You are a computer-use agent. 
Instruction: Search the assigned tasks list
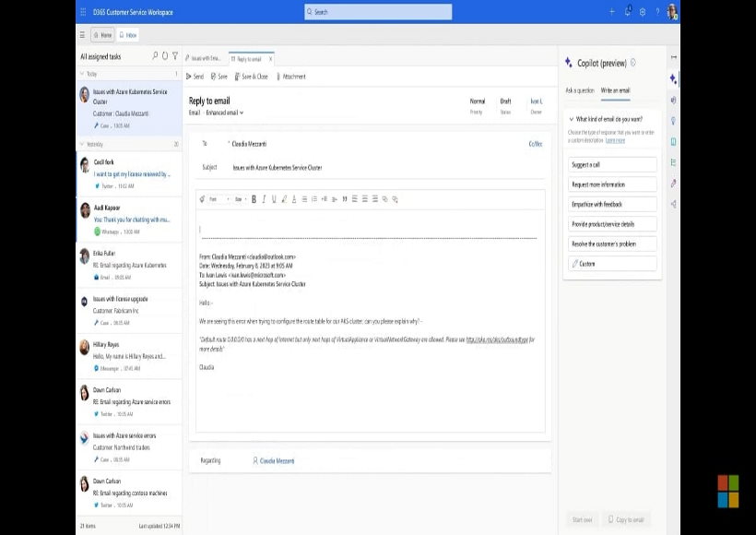154,56
